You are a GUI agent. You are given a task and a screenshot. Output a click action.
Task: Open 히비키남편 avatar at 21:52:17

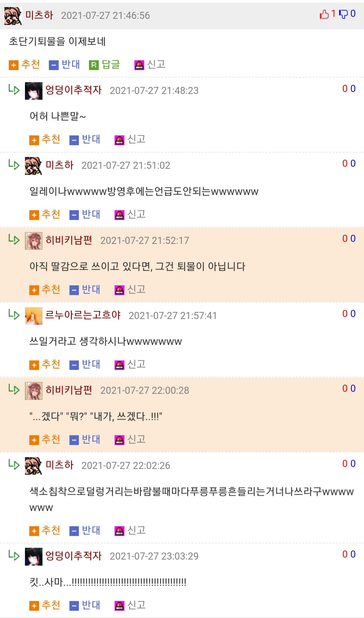pyautogui.click(x=34, y=241)
